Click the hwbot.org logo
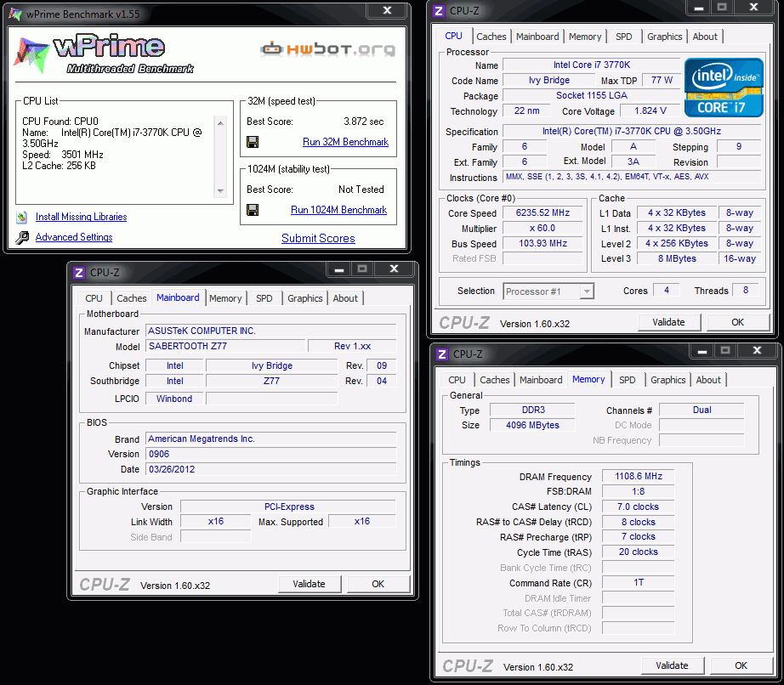This screenshot has height=685, width=784. pos(328,49)
